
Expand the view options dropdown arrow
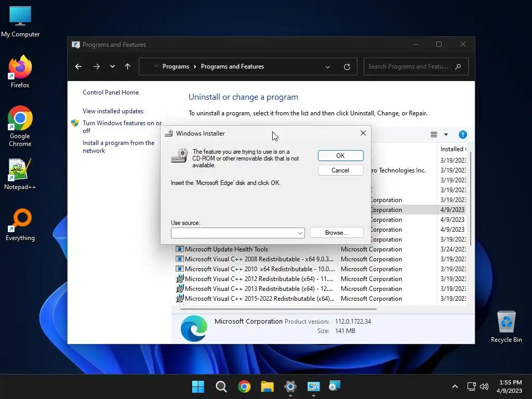[446, 135]
